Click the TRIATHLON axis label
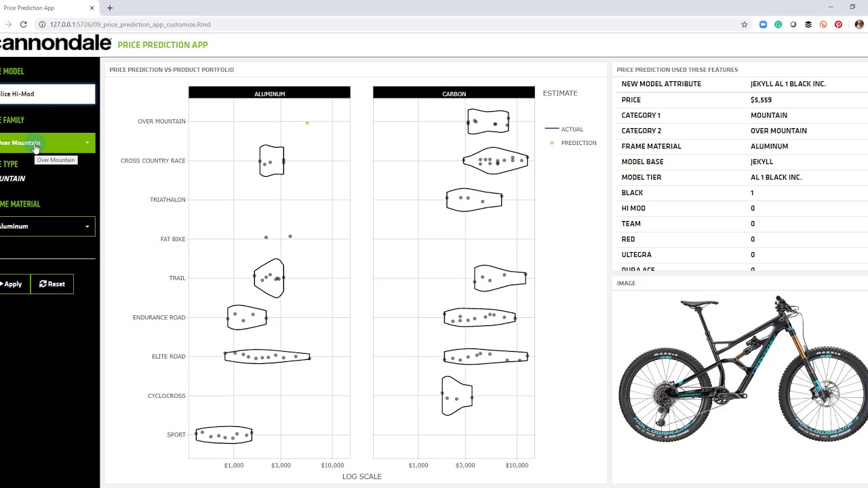This screenshot has width=868, height=488. pos(167,200)
